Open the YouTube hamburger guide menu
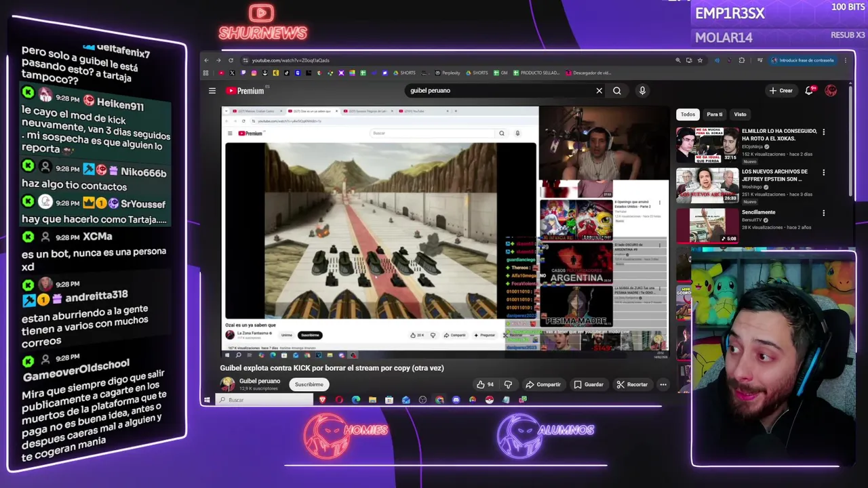This screenshot has height=488, width=868. point(212,91)
